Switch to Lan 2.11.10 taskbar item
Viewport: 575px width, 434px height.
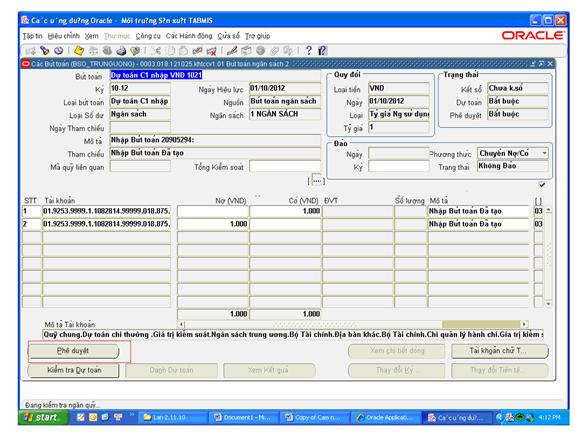[x=173, y=417]
